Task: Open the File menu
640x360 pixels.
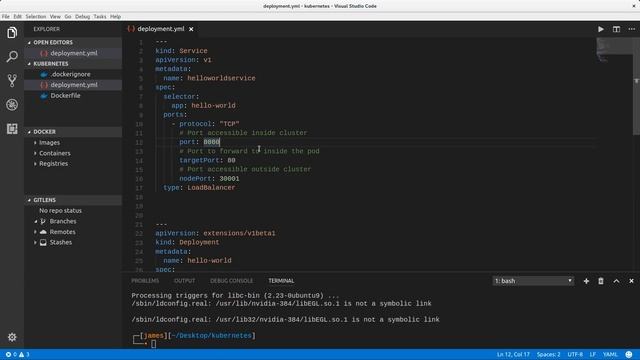Action: pyautogui.click(x=6, y=17)
